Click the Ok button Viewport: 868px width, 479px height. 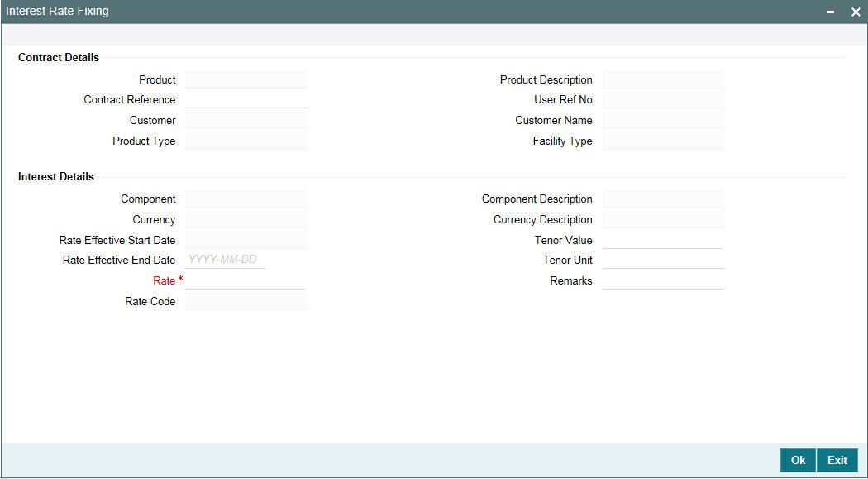tap(798, 460)
